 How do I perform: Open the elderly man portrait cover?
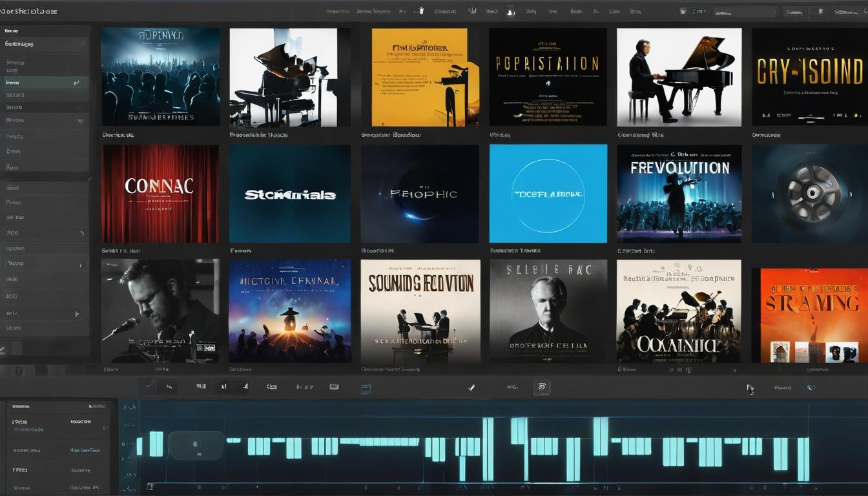coord(548,311)
